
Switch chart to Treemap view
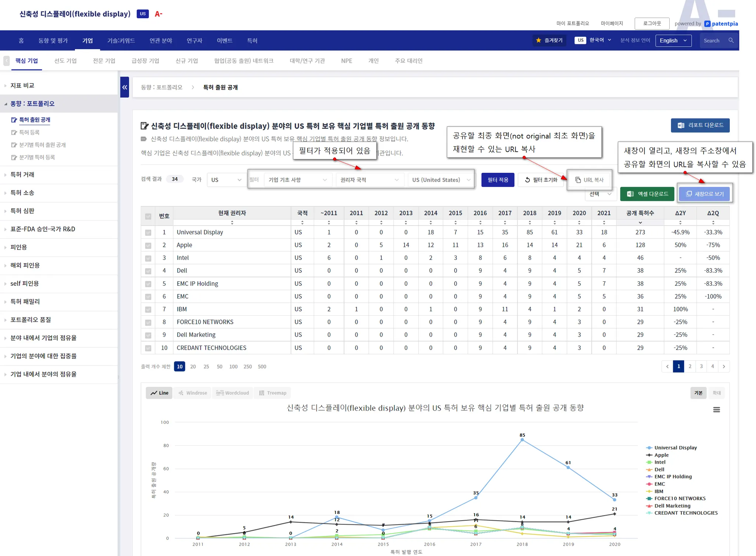272,393
